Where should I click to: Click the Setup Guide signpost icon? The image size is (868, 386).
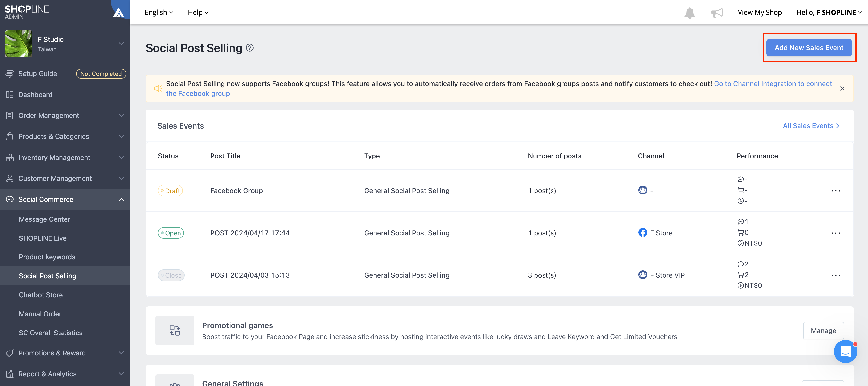coord(9,73)
